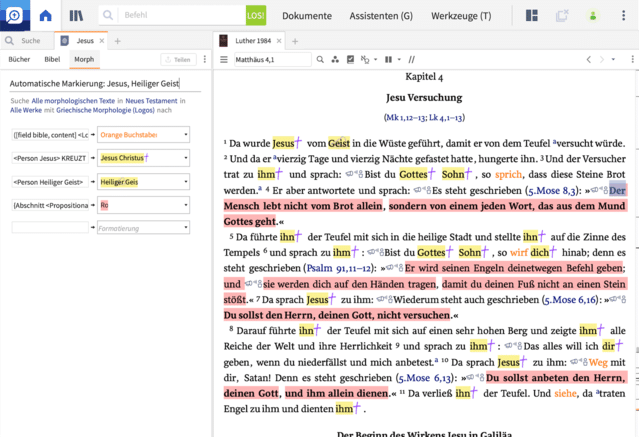
Task: Open the Werkzeuge (T) menu
Action: click(461, 16)
